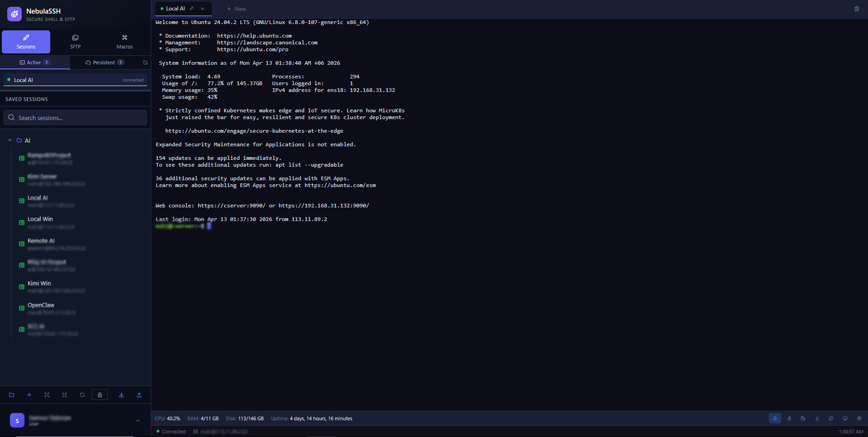Open the Local Win saved session
The image size is (868, 437).
(x=40, y=219)
